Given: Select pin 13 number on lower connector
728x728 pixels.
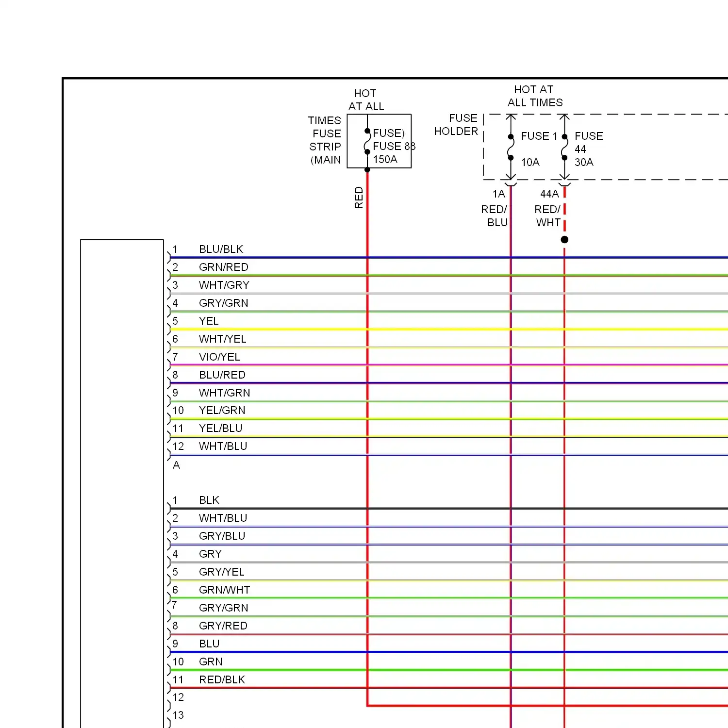Looking at the screenshot, I should point(178,715).
